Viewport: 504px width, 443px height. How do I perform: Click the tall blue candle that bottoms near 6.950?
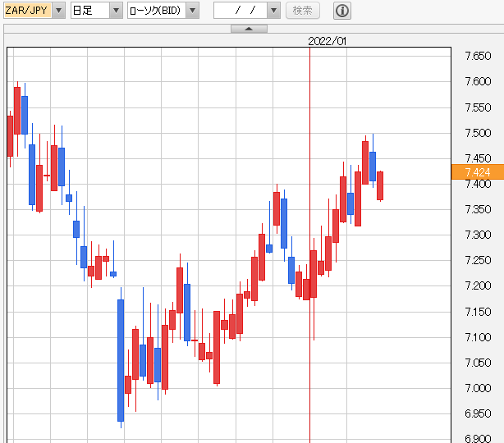(121, 360)
